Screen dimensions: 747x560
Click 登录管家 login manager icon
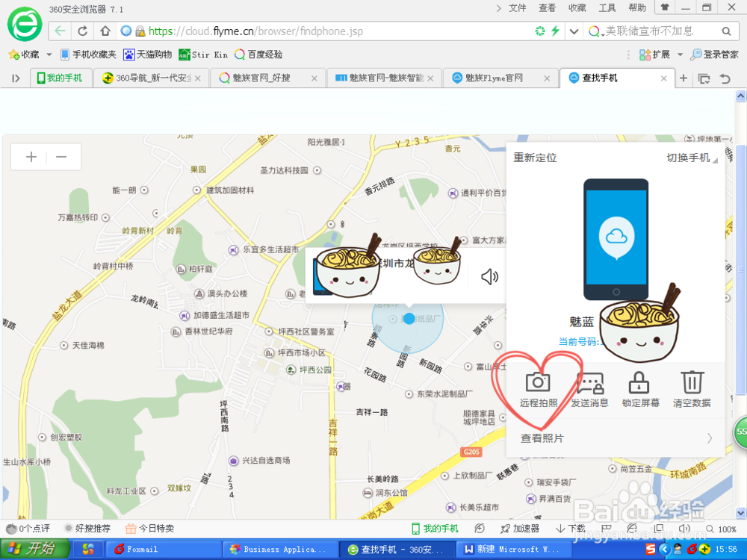[696, 55]
